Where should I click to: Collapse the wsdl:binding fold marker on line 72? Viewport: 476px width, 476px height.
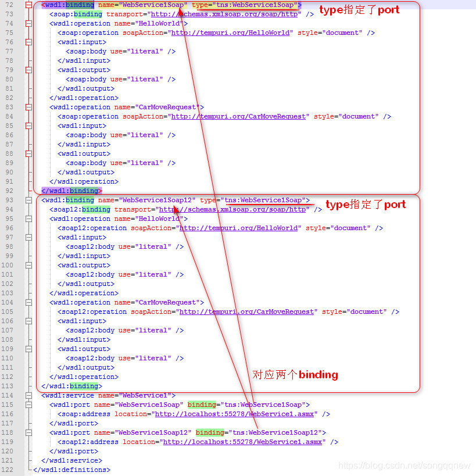coord(29,5)
